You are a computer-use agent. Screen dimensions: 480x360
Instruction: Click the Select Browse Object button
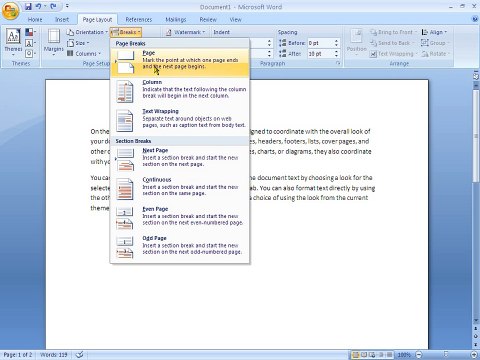[x=476, y=336]
